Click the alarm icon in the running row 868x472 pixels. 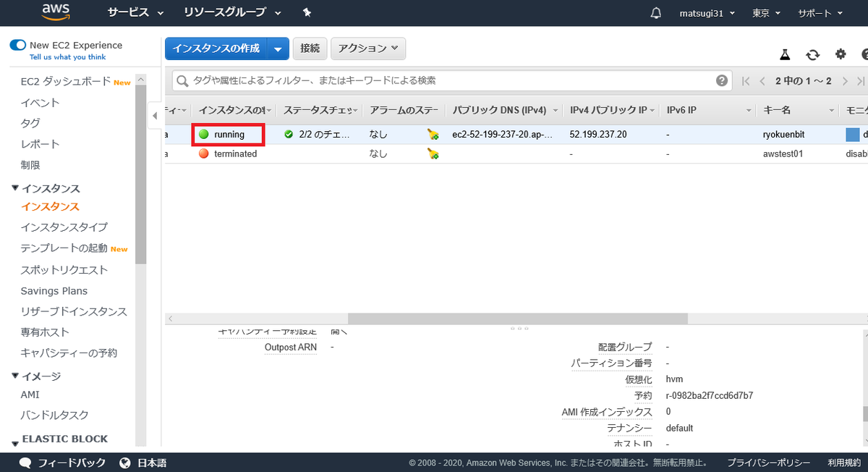click(433, 134)
